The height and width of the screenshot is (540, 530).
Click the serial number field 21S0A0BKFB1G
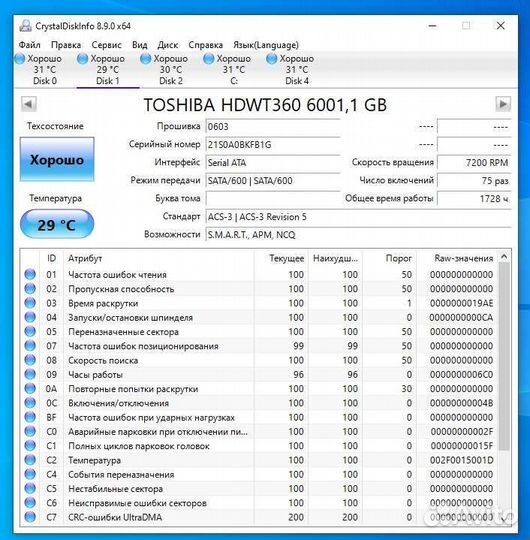pyautogui.click(x=273, y=145)
